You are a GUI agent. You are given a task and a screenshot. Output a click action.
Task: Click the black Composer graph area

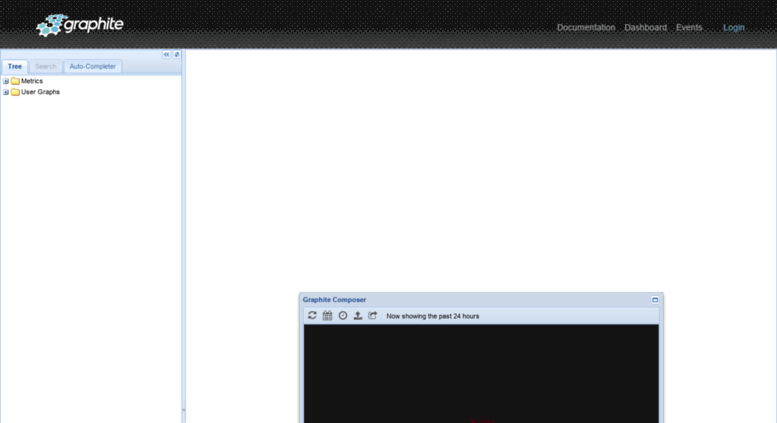click(481, 374)
